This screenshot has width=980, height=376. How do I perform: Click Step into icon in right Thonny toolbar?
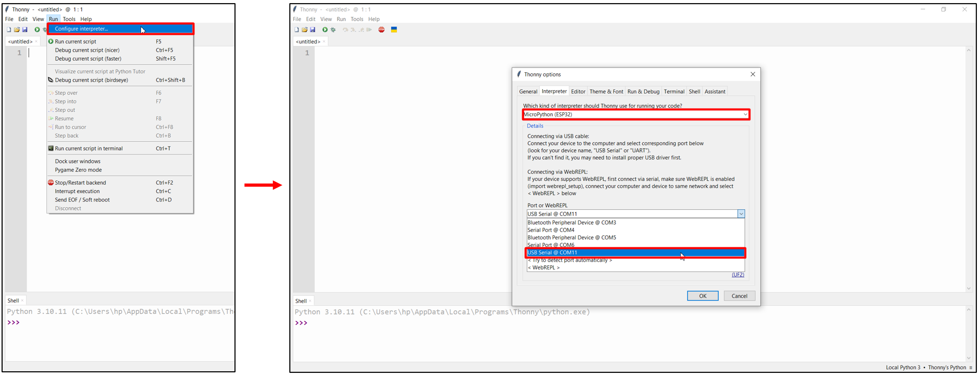(353, 30)
